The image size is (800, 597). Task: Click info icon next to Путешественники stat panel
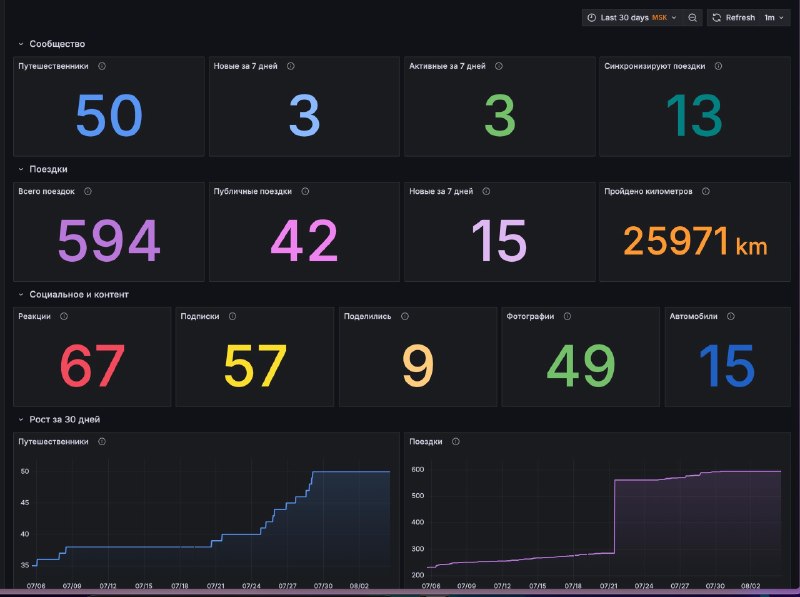pos(102,66)
